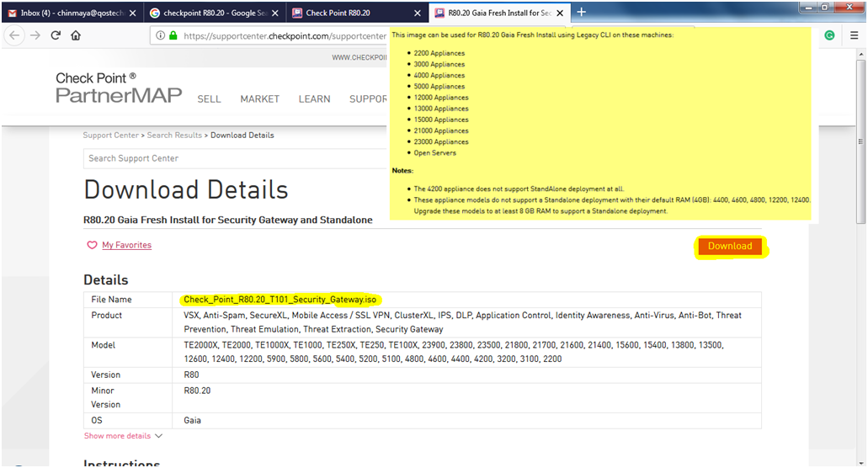
Task: Click the Download Details heading
Action: point(186,189)
